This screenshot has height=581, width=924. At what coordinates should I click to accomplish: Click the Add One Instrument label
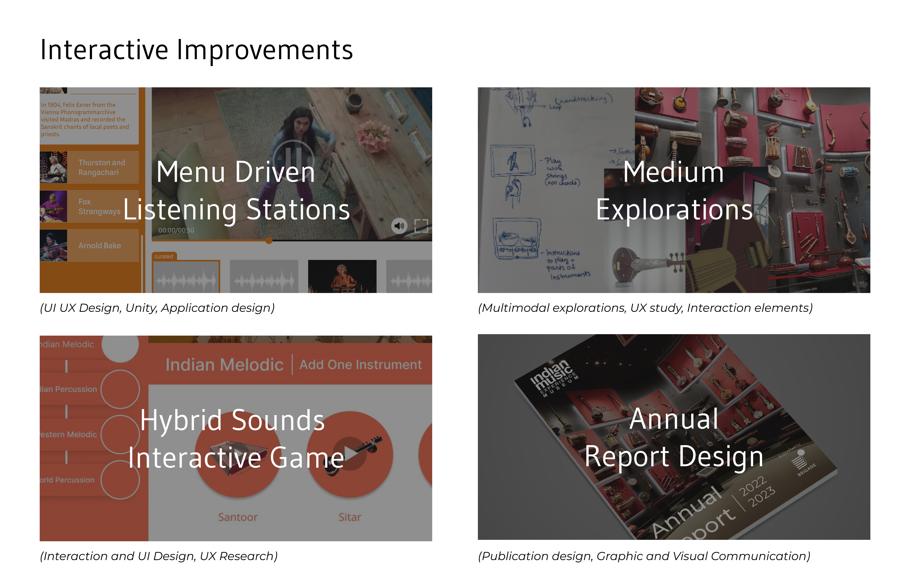coord(360,364)
